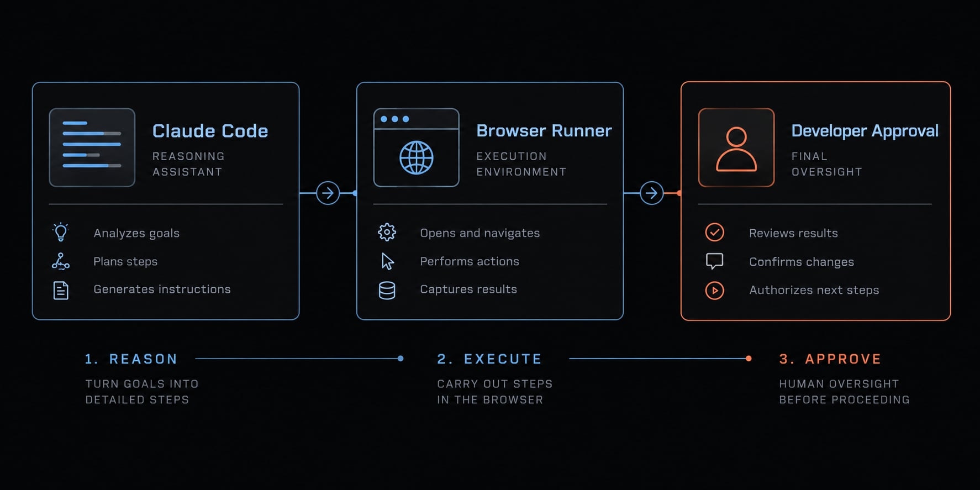The image size is (980, 490).
Task: Click the "Developer Approval" title
Action: pos(865,131)
